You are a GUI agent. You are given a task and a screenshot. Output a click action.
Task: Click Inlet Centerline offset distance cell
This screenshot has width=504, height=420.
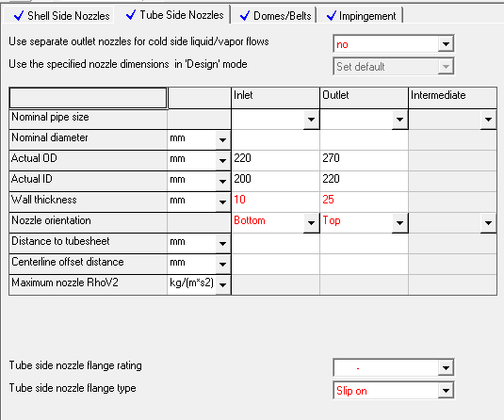275,264
